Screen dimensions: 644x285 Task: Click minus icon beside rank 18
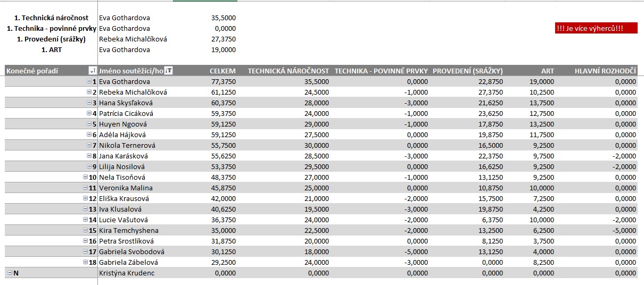(85, 262)
